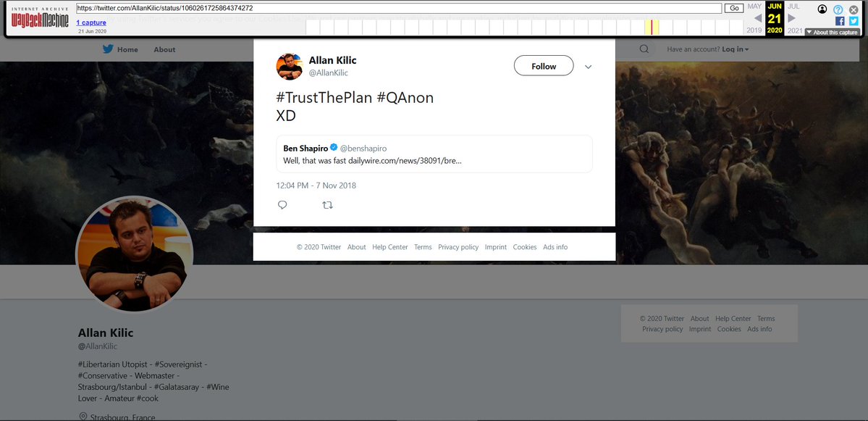Share capture via the Facebook icon
This screenshot has height=421, width=868.
click(839, 21)
